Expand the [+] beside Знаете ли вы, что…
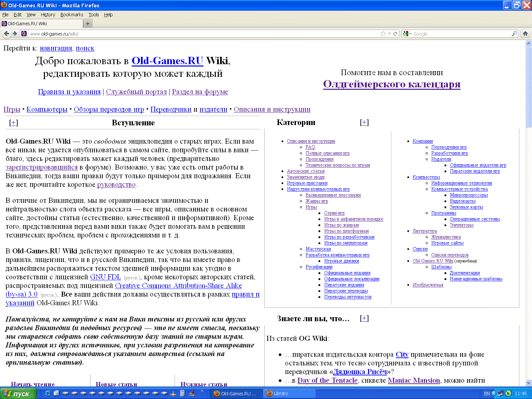532x399 pixels. 364,318
